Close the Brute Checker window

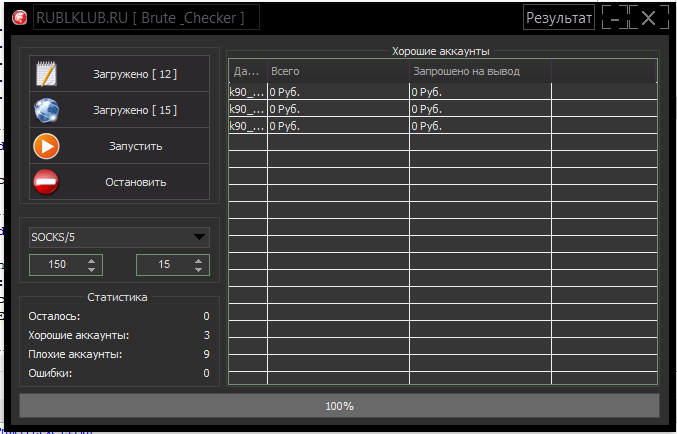(x=650, y=18)
